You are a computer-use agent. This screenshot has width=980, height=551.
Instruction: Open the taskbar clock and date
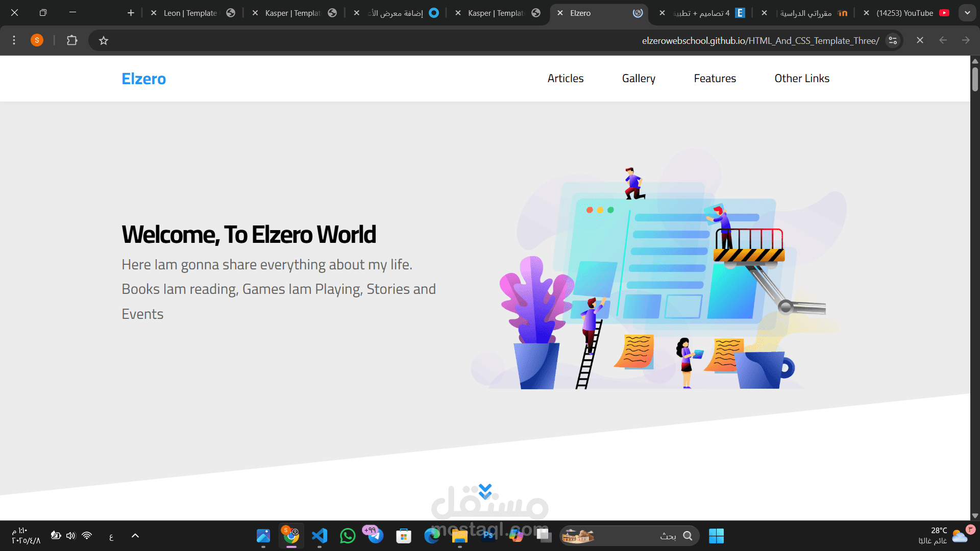point(26,536)
